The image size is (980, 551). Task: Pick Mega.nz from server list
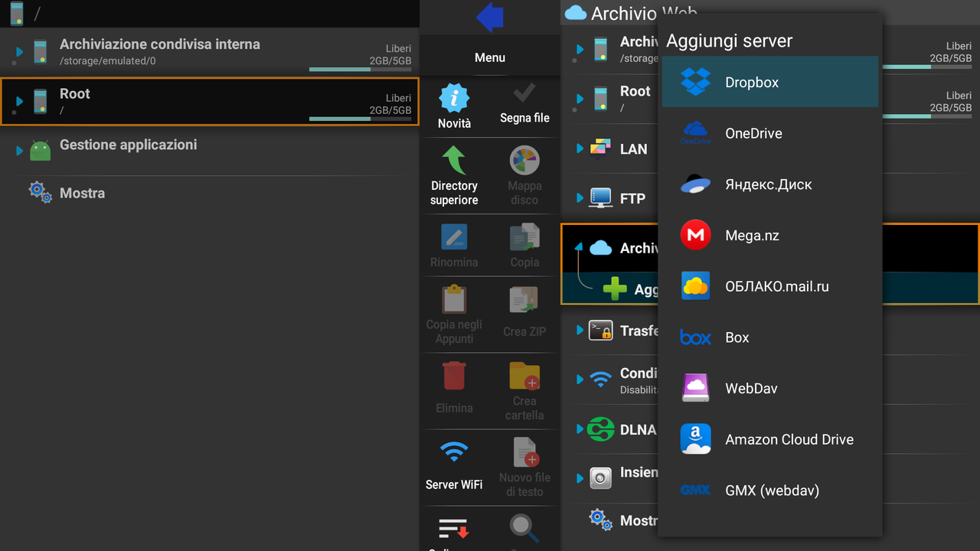pyautogui.click(x=769, y=236)
